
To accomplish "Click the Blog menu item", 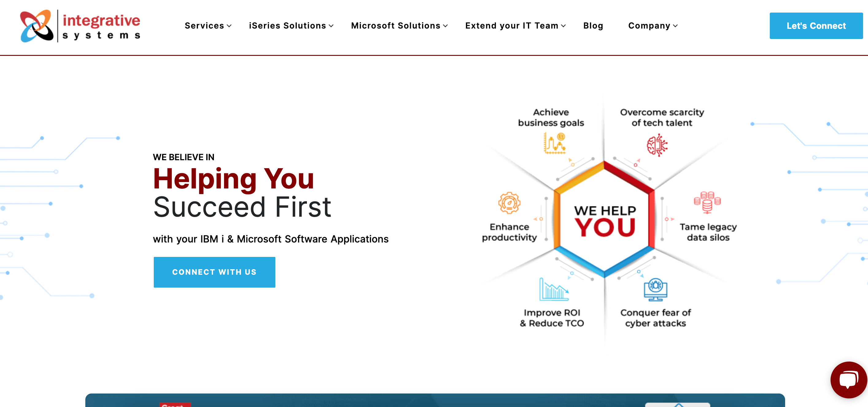I will [x=593, y=25].
